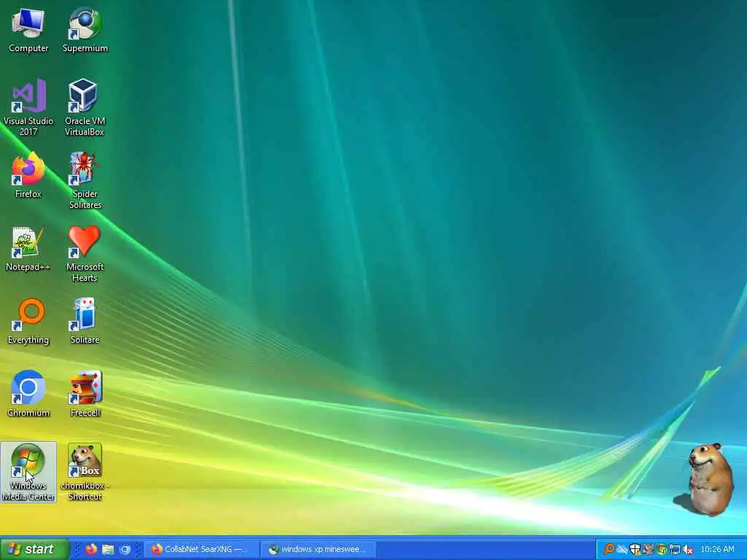Image resolution: width=747 pixels, height=560 pixels.
Task: Select the Windows Media Center shortcut
Action: click(x=28, y=472)
